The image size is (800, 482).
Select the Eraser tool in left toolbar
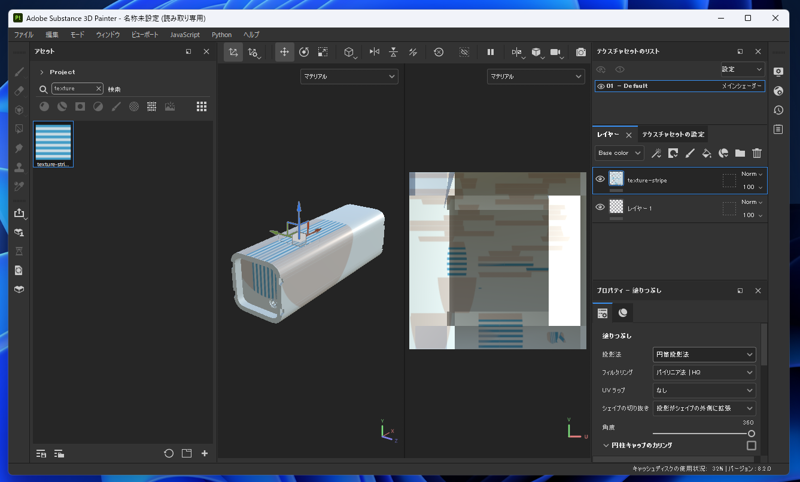(19, 91)
